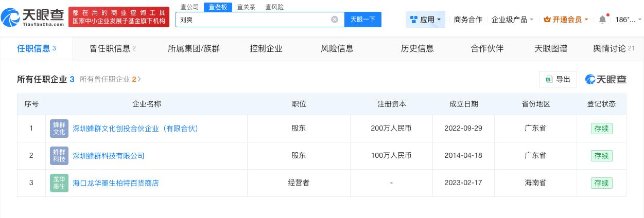Open the 控制企业 tab
The height and width of the screenshot is (218, 644).
pyautogui.click(x=266, y=48)
